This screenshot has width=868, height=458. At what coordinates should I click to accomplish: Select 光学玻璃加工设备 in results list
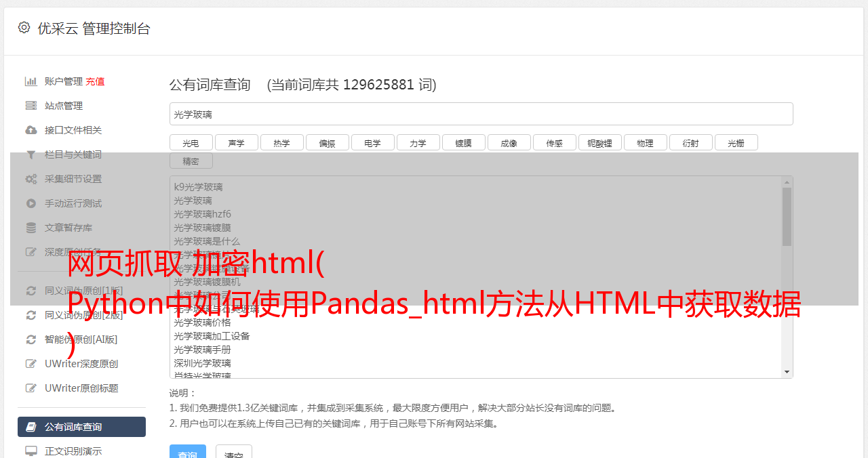click(x=212, y=336)
